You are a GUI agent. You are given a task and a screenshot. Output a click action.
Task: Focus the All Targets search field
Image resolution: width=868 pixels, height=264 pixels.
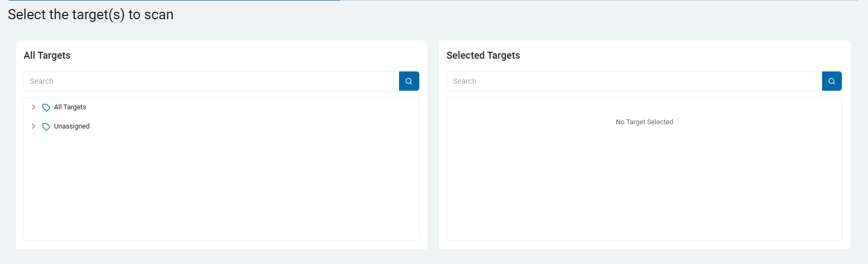[211, 81]
